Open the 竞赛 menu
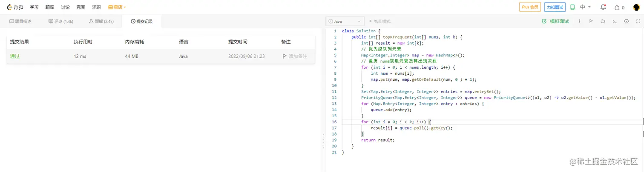 click(x=80, y=7)
